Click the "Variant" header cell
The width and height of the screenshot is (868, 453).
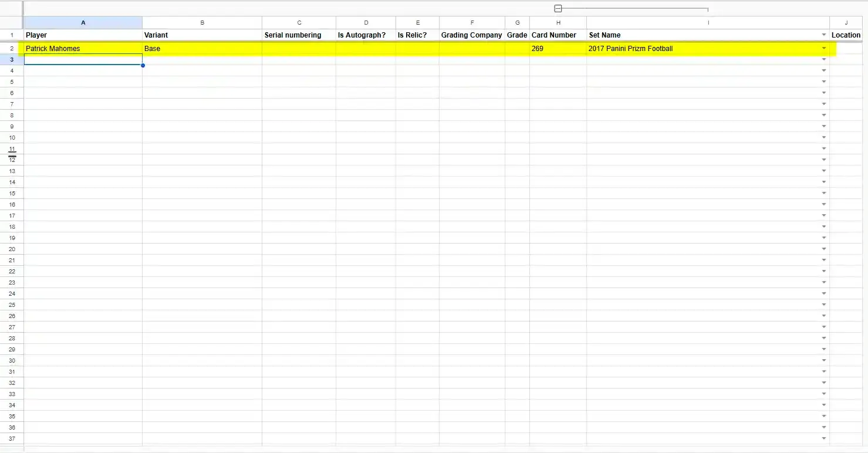[x=202, y=35]
